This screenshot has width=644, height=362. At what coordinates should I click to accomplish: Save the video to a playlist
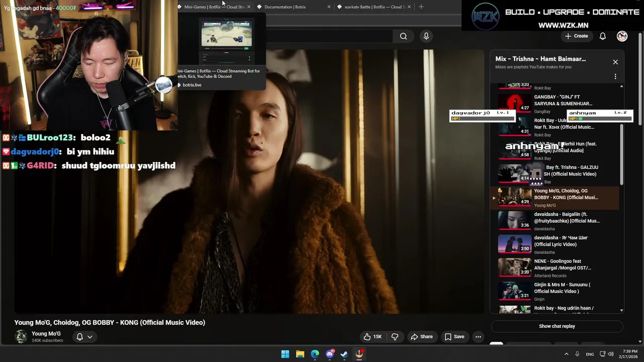coord(454,337)
